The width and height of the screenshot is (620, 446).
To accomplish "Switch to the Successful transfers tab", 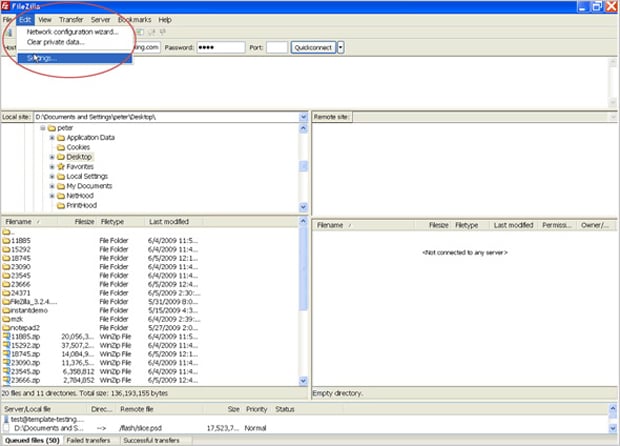I will pyautogui.click(x=150, y=439).
